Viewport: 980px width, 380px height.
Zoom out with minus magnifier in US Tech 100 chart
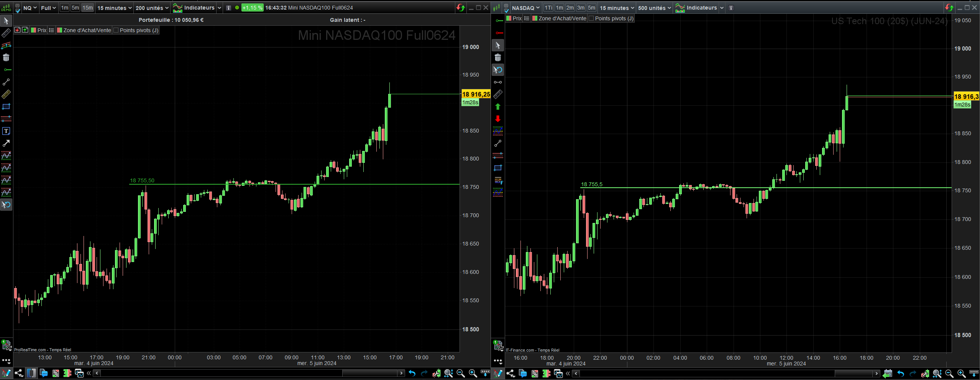(949, 373)
